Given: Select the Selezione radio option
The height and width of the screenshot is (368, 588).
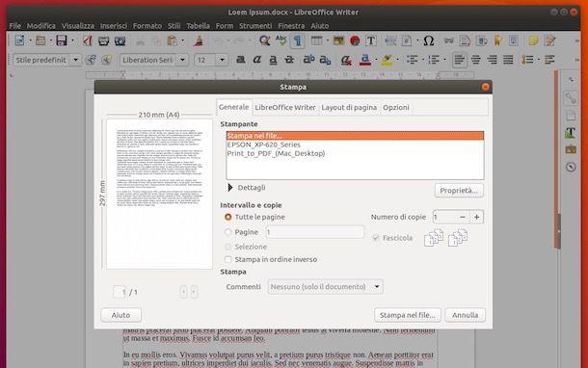Looking at the screenshot, I should 227,247.
